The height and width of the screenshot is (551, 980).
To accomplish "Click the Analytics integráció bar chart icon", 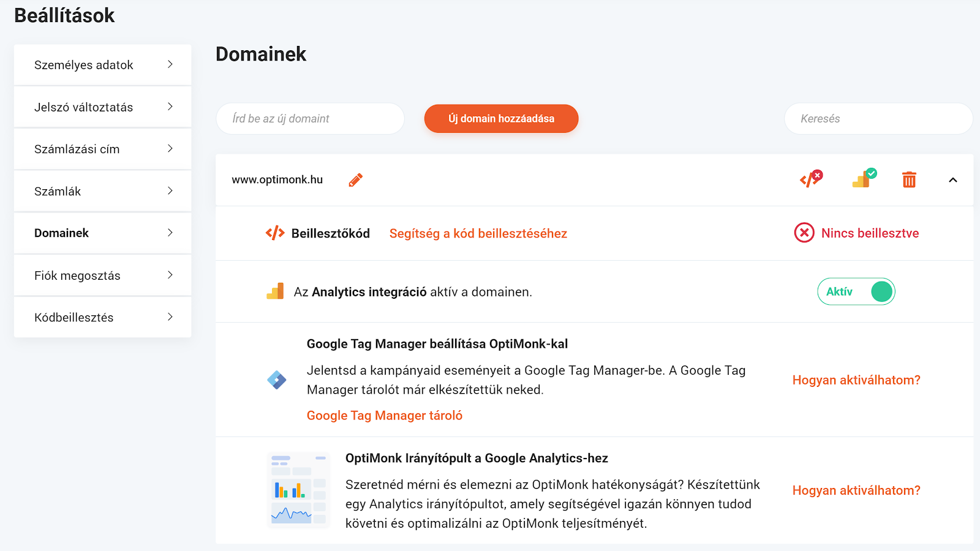I will tap(275, 291).
